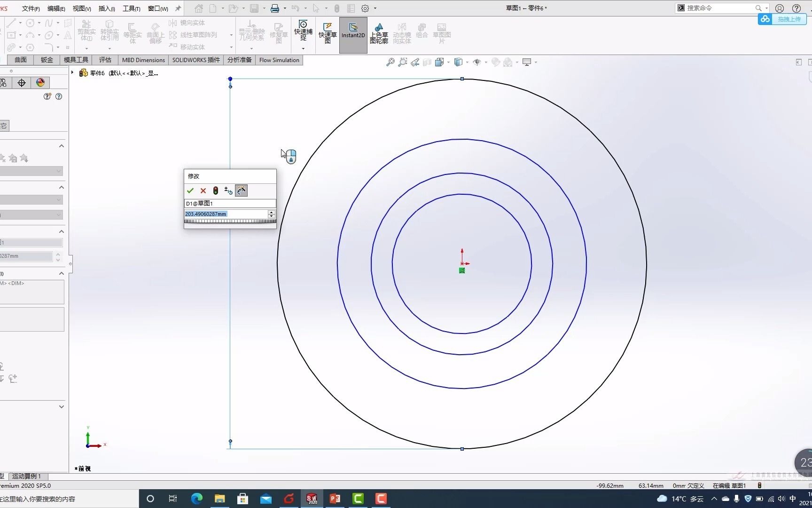Screen dimensions: 812x508
Task: Click the 拖拽上传 upload button
Action: click(x=782, y=19)
